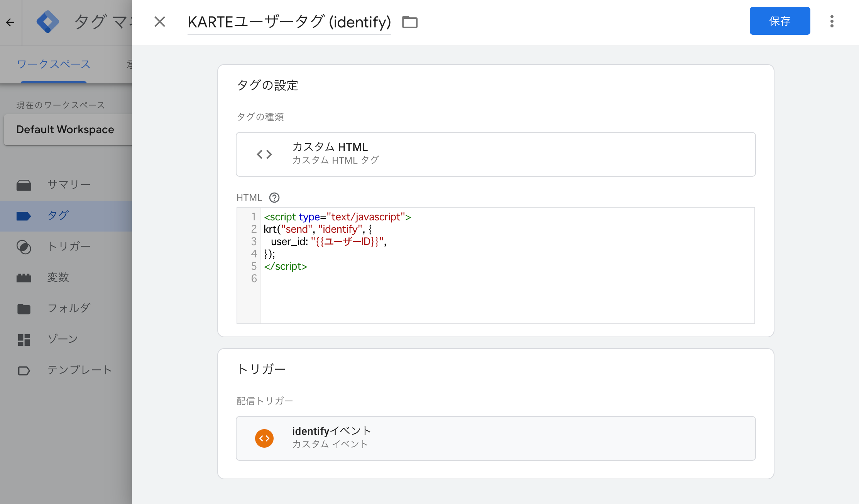Click the トリガー circle icon in the sidebar
The height and width of the screenshot is (504, 859).
(24, 247)
